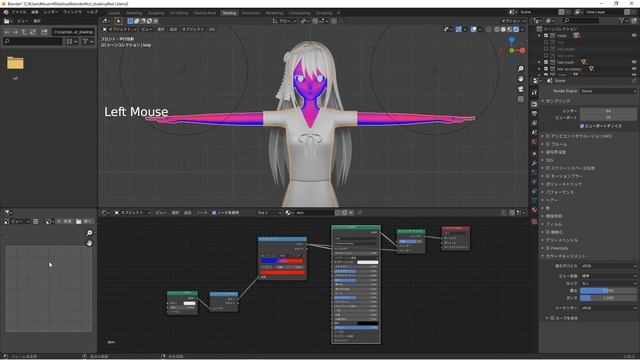This screenshot has height=360, width=640.
Task: Enable the Bloom checkbox
Action: pyautogui.click(x=548, y=144)
